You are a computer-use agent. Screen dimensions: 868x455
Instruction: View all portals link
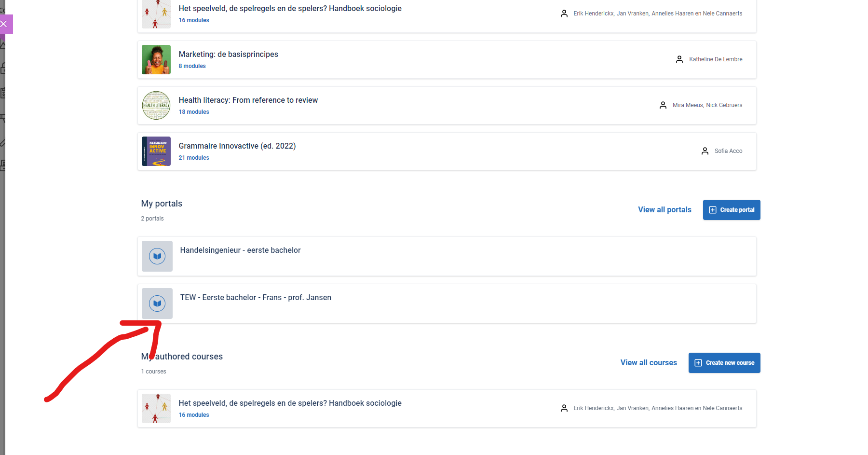click(x=665, y=209)
